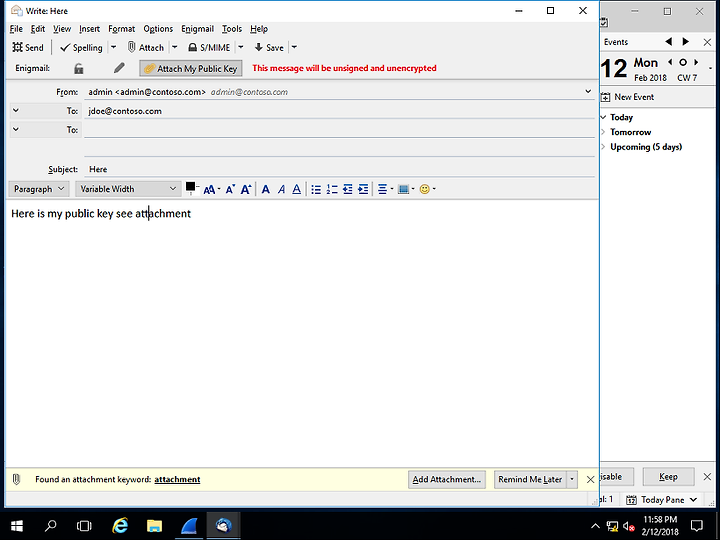The image size is (720, 540).
Task: Open text alignment dropdown icon
Action: pos(385,189)
